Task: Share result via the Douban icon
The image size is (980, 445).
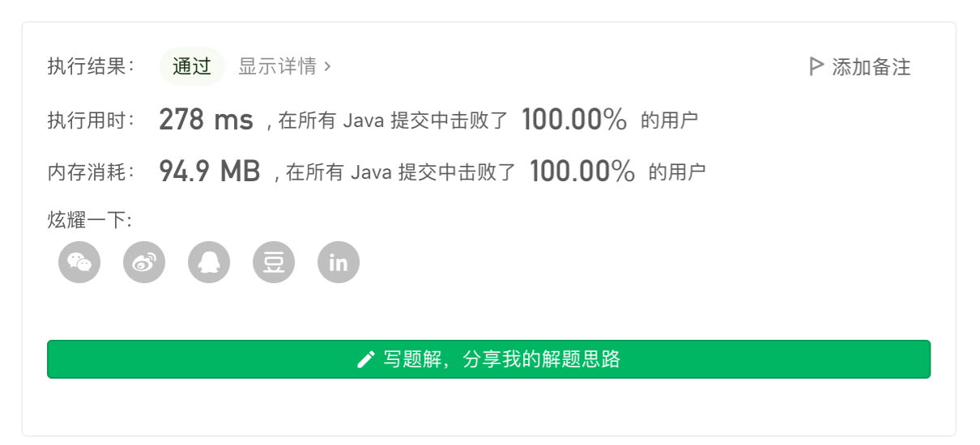Action: pos(274,262)
